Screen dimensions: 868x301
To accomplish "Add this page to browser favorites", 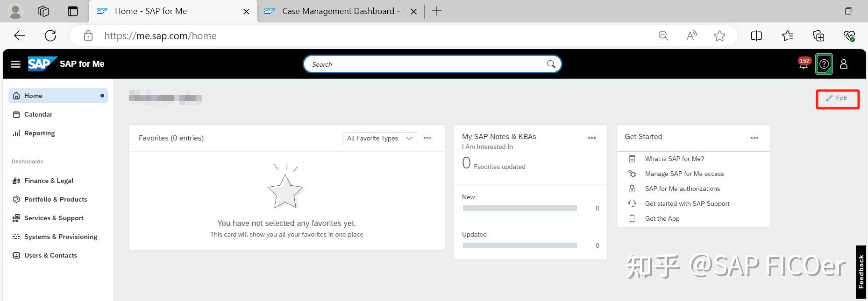I will click(x=719, y=36).
